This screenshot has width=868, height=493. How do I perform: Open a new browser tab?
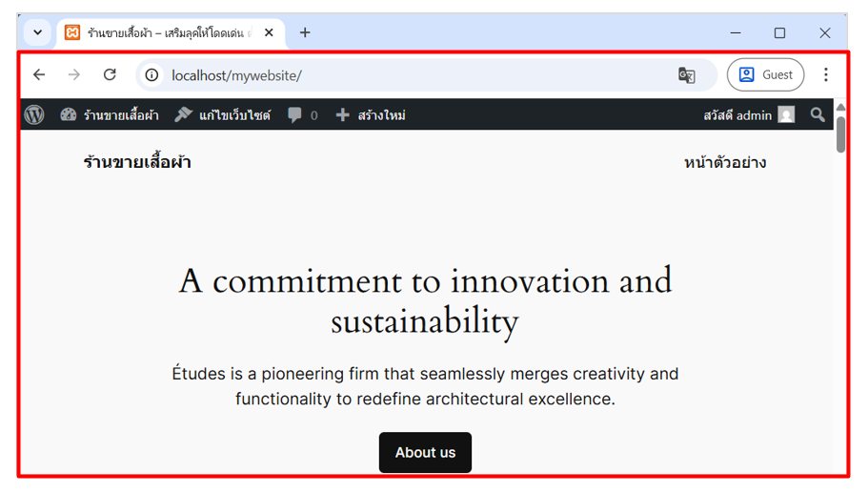[305, 32]
